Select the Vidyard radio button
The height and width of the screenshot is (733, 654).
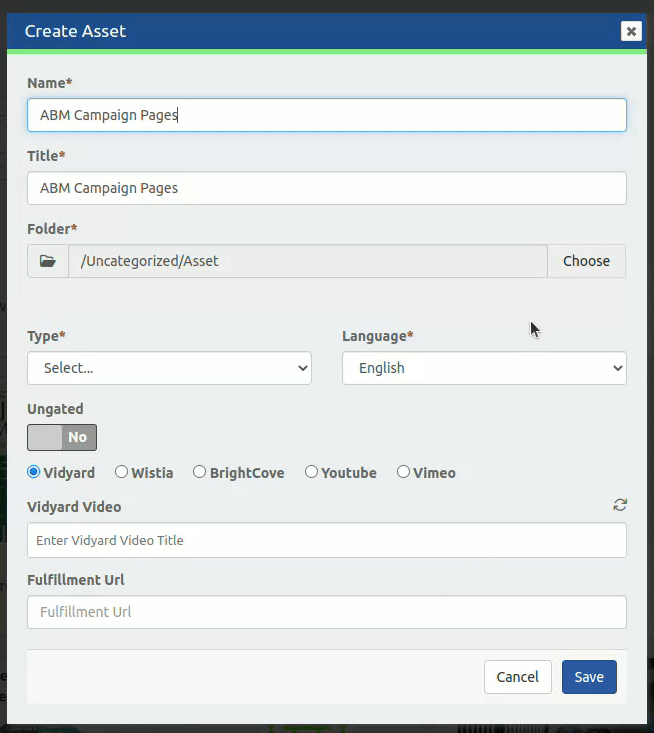click(x=33, y=472)
